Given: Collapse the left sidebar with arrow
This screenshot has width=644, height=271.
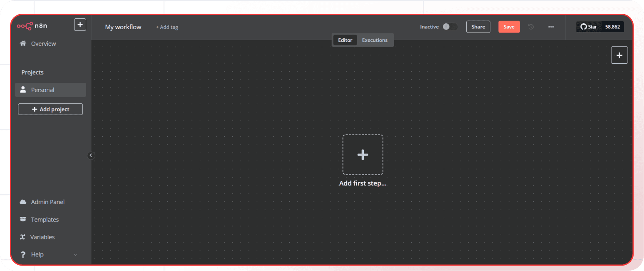Looking at the screenshot, I should pyautogui.click(x=91, y=156).
